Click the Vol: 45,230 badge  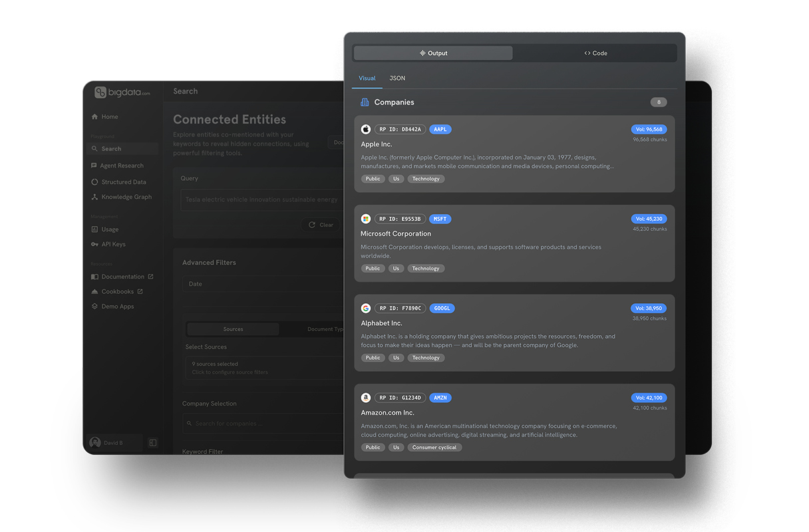pyautogui.click(x=649, y=219)
